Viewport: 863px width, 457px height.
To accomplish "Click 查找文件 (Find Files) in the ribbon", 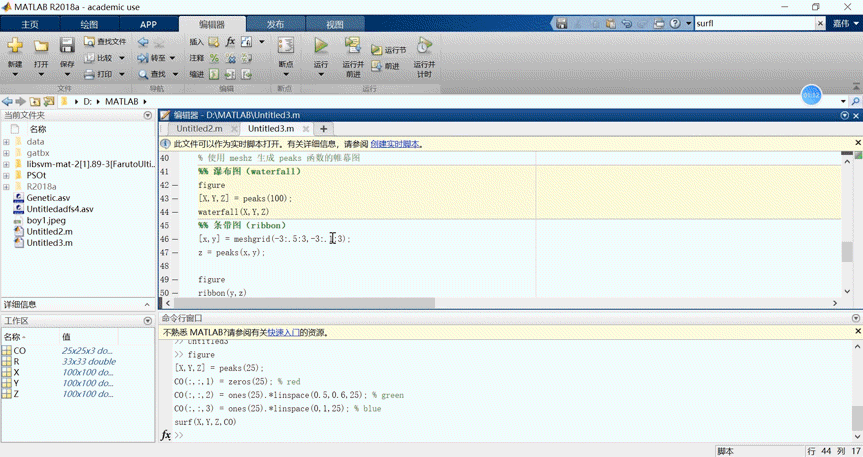I will click(105, 41).
